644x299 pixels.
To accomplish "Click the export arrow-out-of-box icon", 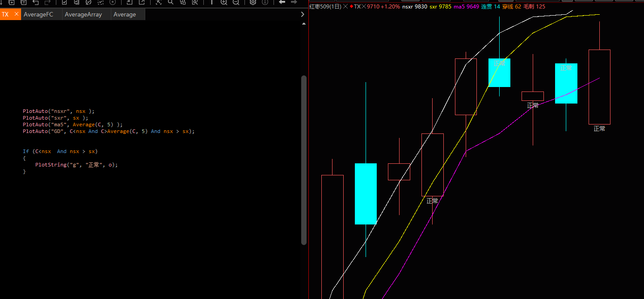I will pyautogui.click(x=142, y=2).
